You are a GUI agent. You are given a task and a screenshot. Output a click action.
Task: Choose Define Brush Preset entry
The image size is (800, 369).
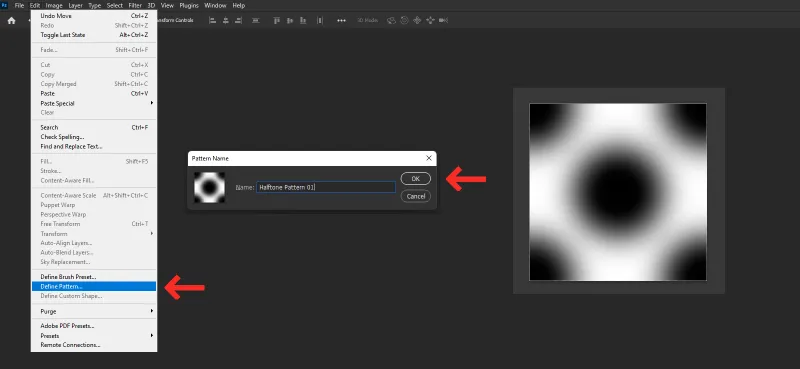click(94, 277)
